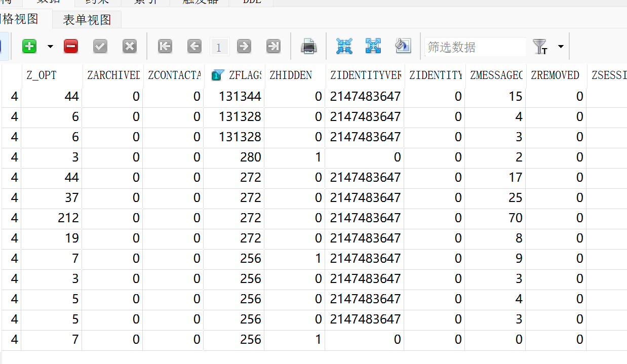Select the ZFLAGS cell showing 280
The width and height of the screenshot is (627, 364).
click(x=234, y=157)
